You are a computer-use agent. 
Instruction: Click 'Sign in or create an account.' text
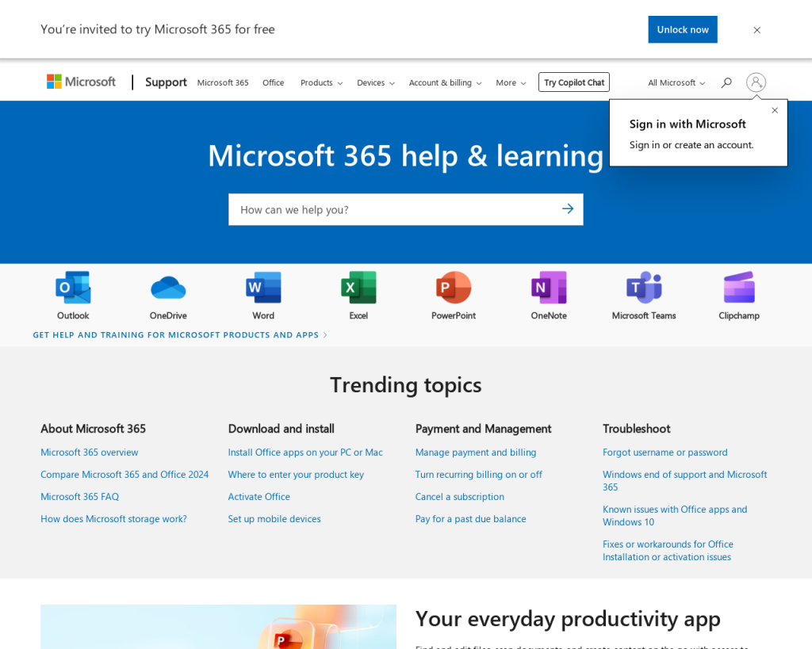click(x=691, y=145)
